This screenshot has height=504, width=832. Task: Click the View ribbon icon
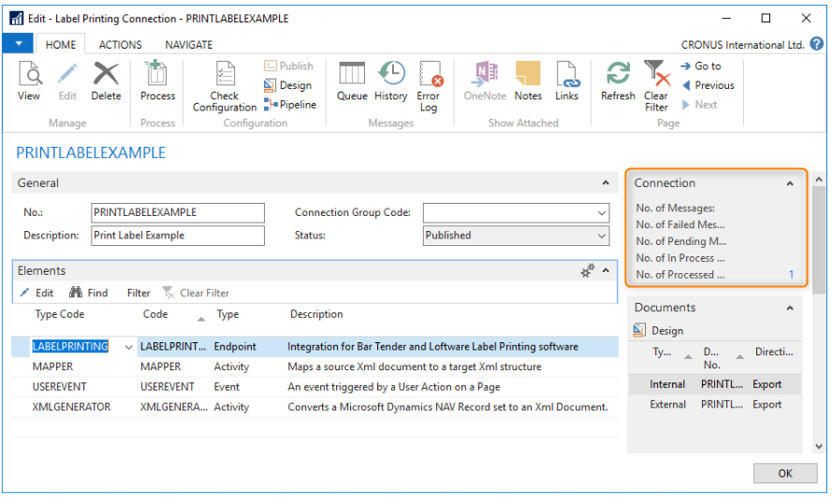click(x=29, y=80)
